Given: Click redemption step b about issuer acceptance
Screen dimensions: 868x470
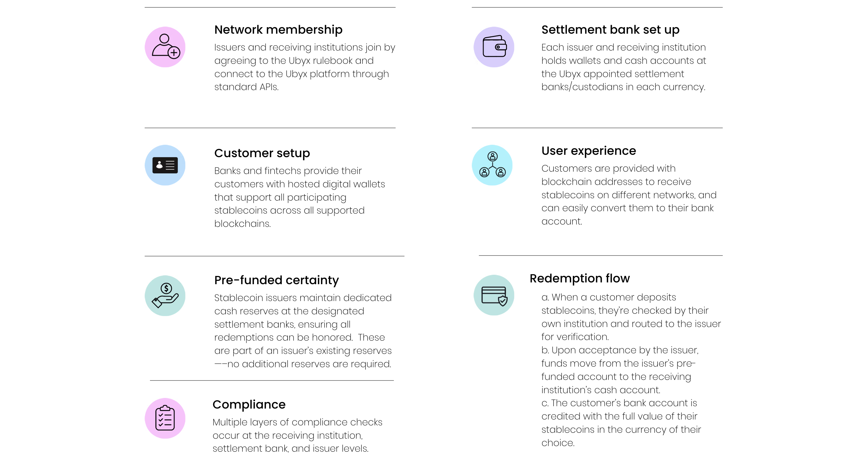Looking at the screenshot, I should click(620, 370).
